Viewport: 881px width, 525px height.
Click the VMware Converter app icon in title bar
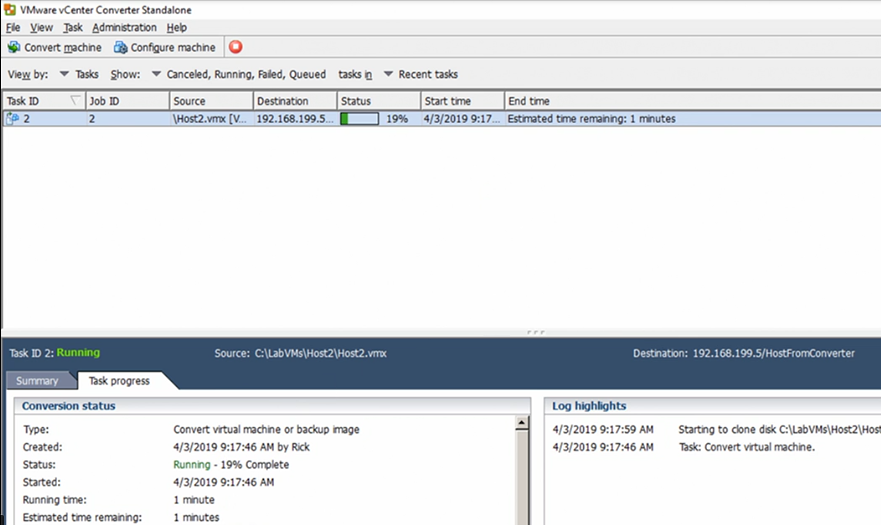tap(10, 10)
